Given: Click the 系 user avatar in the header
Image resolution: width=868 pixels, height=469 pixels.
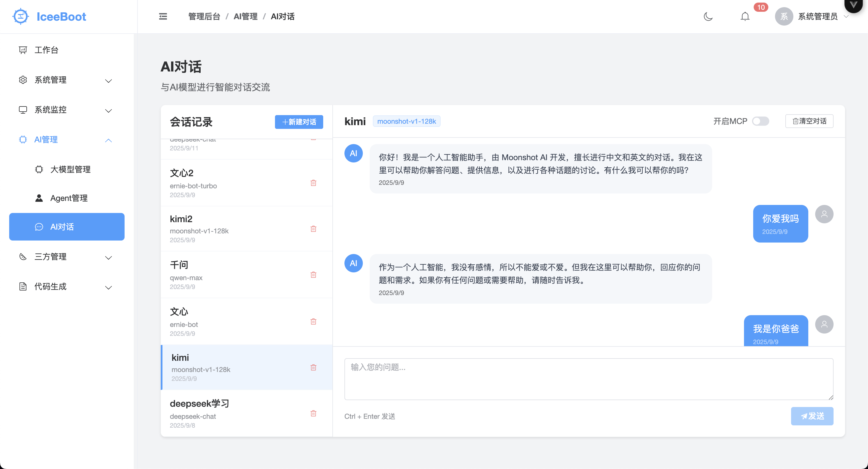Looking at the screenshot, I should pos(784,16).
